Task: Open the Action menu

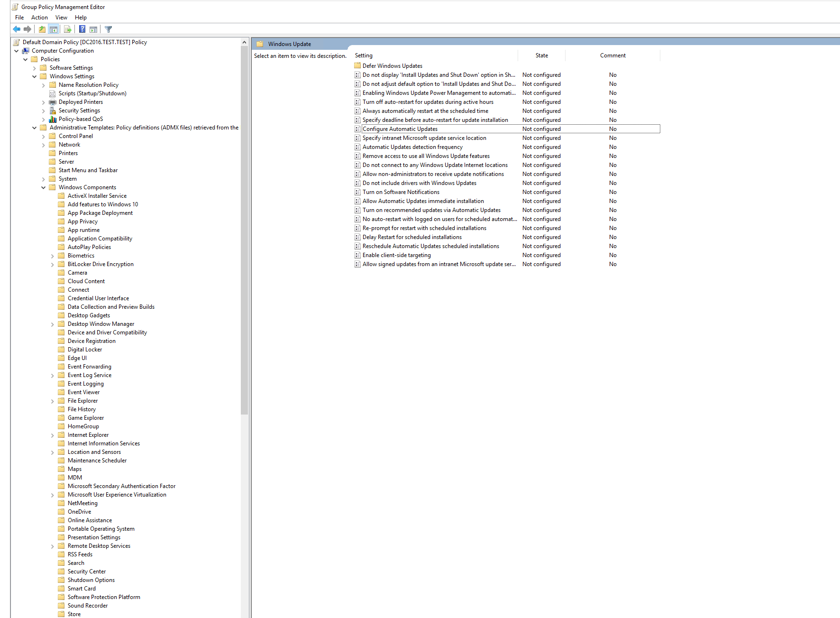Action: [x=39, y=17]
